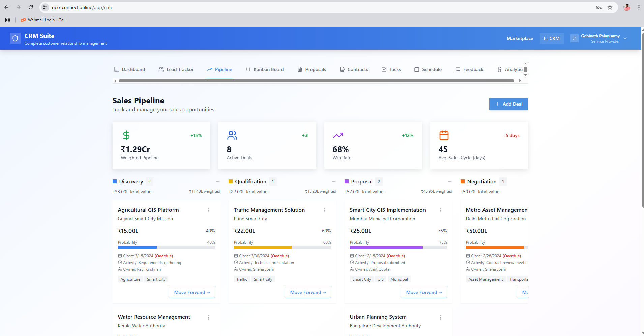Switch to the Schedule tab
This screenshot has width=644, height=336.
coord(428,69)
